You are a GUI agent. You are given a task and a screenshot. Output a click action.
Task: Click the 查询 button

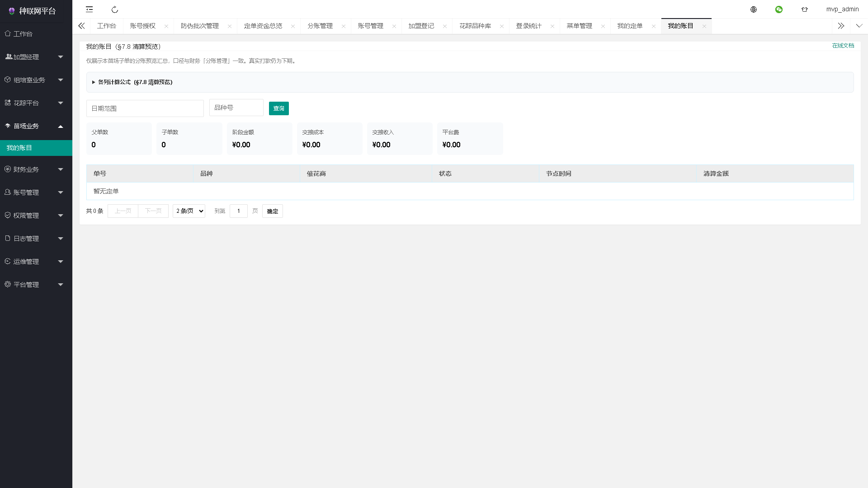pyautogui.click(x=279, y=108)
